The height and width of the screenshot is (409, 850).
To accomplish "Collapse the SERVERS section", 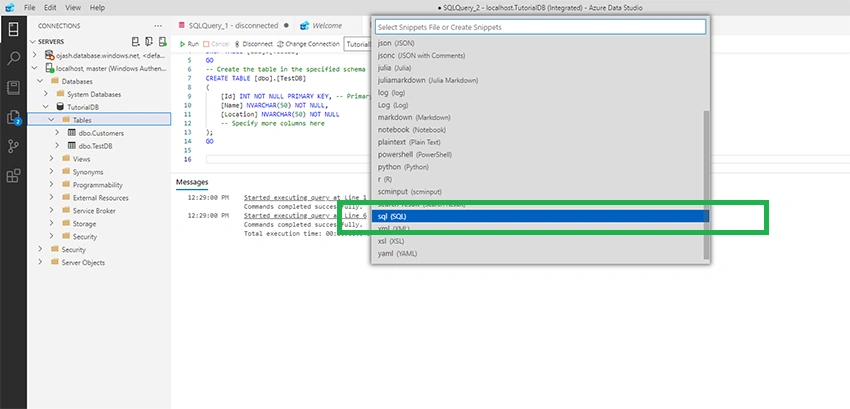I will [x=33, y=42].
